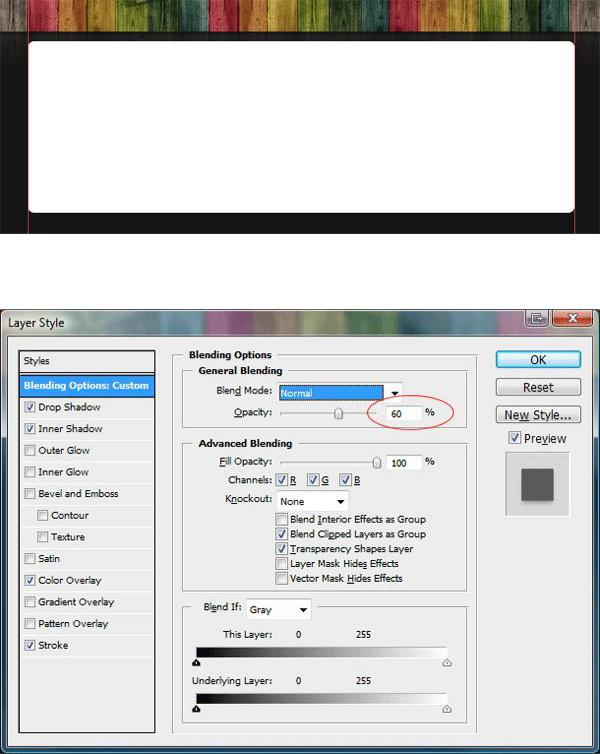This screenshot has height=754, width=600.
Task: Click the Pattern Overlay label
Action: (x=73, y=623)
